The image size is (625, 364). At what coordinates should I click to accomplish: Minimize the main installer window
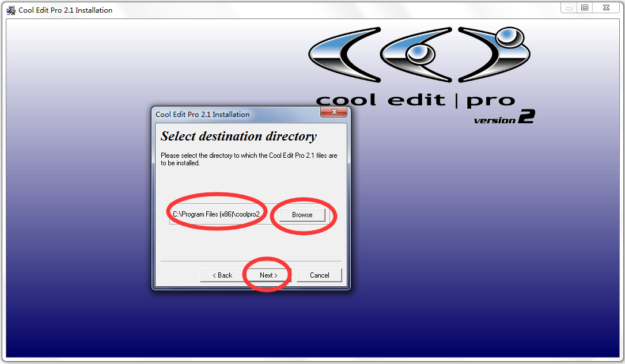pos(569,8)
